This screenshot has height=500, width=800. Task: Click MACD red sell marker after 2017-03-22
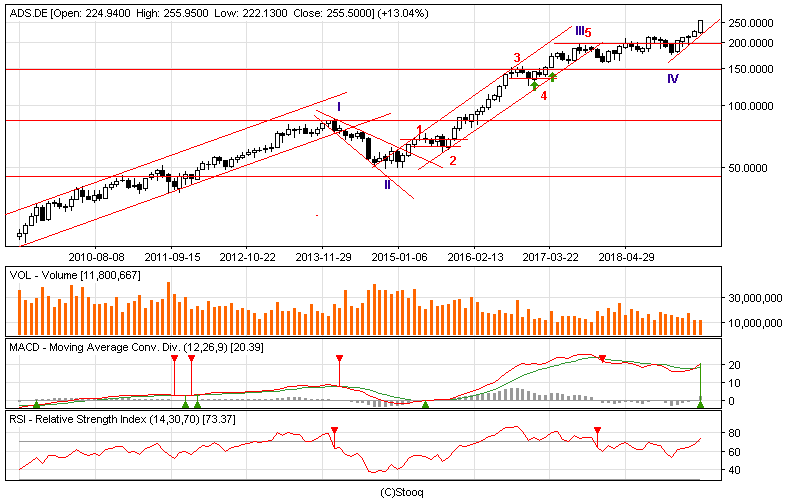click(602, 359)
